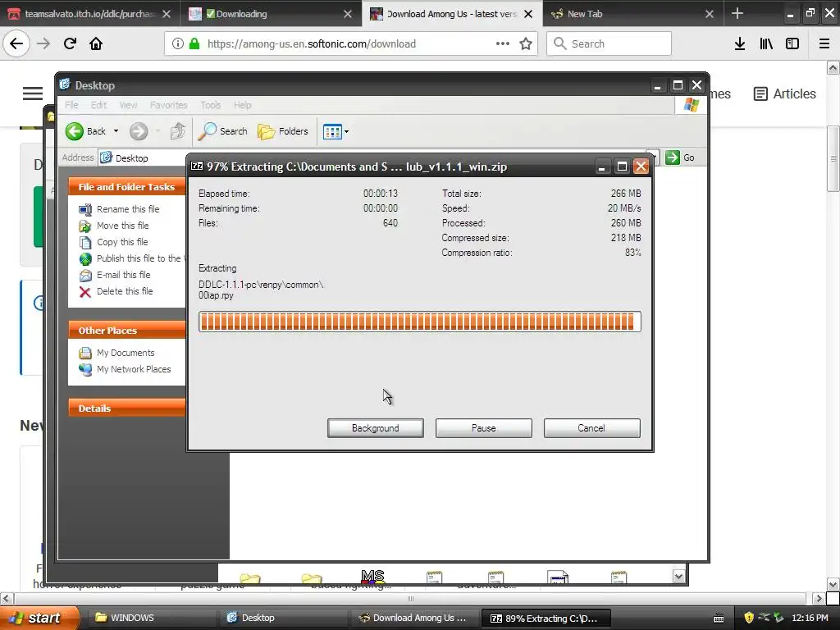
Task: Switch to Download Among Us taskbar item
Action: pyautogui.click(x=414, y=618)
